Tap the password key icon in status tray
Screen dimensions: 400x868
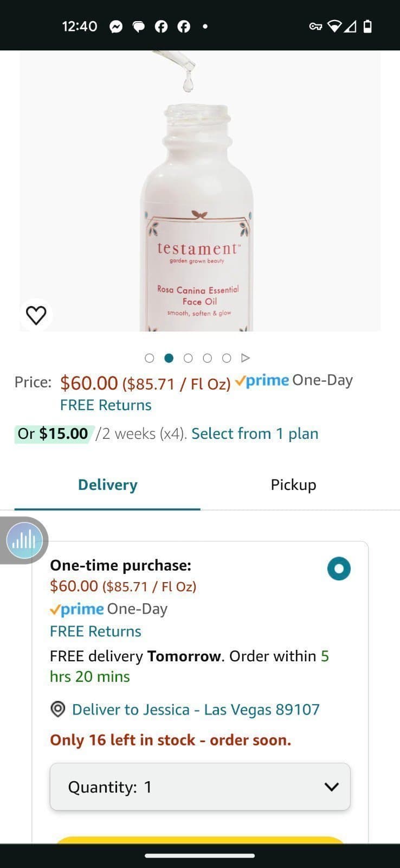click(316, 25)
